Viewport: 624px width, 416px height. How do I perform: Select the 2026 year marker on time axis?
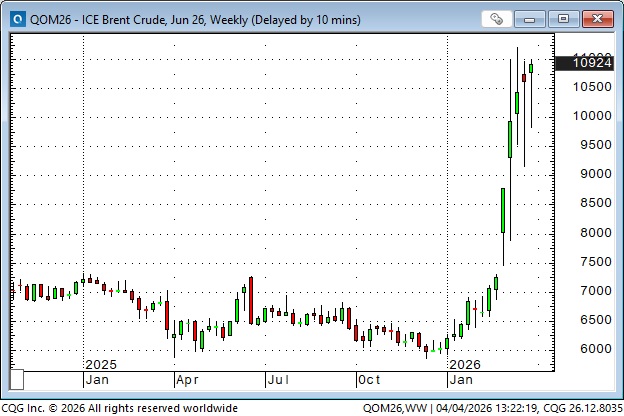pyautogui.click(x=465, y=364)
